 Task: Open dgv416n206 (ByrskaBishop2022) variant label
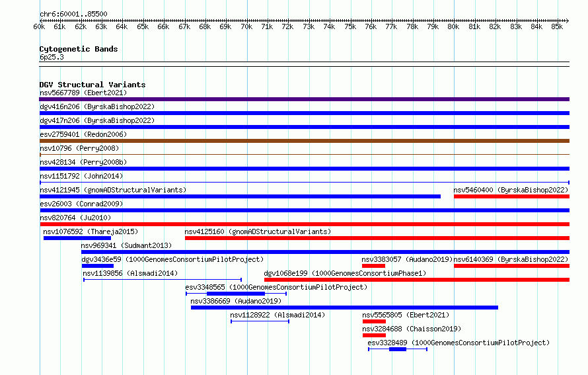point(97,106)
